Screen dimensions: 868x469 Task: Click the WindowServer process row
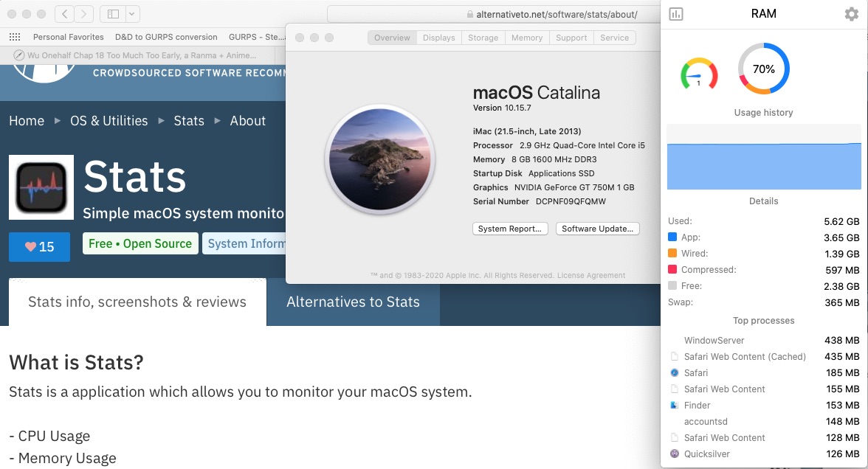(764, 341)
